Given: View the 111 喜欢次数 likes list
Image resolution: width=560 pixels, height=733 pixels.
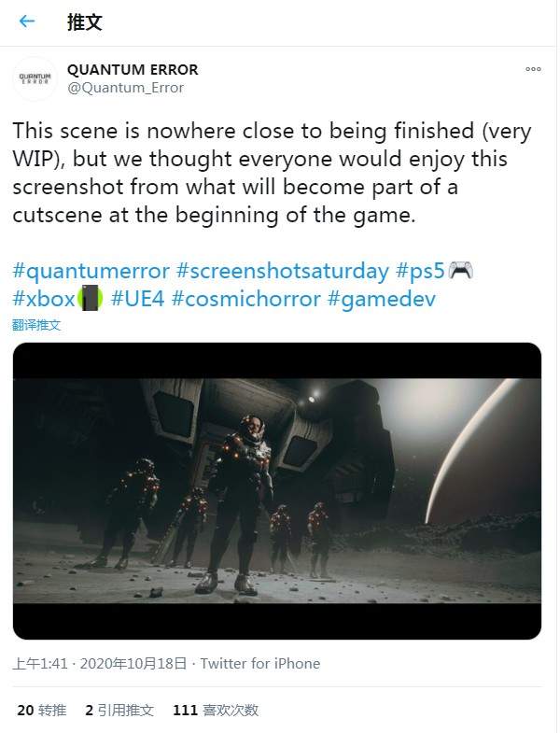Looking at the screenshot, I should click(216, 710).
